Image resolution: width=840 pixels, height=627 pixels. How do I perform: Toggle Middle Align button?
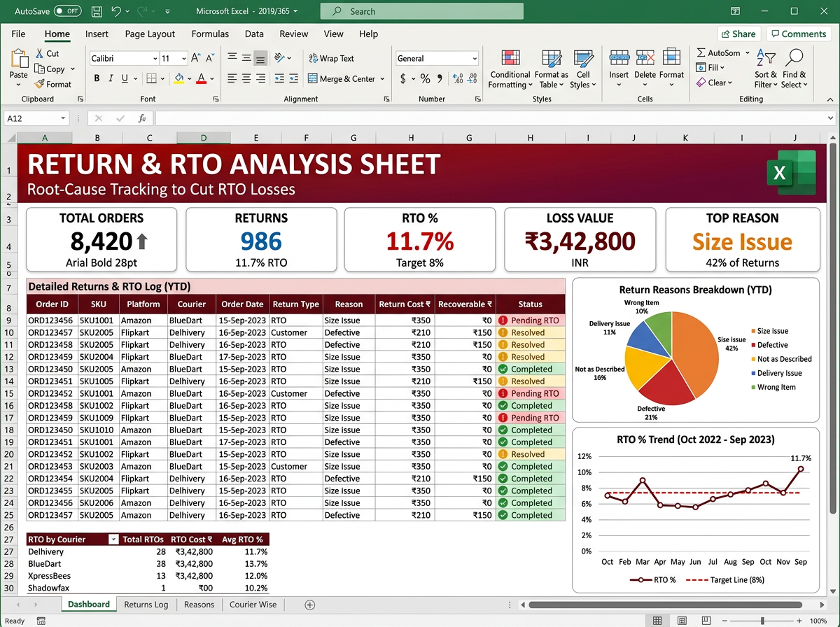[x=246, y=58]
